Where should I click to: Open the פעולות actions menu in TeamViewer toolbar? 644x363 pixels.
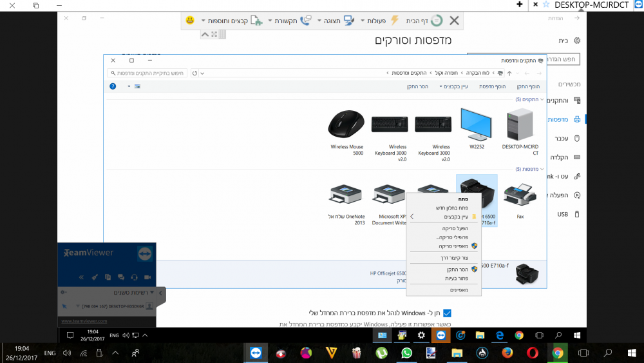[381, 21]
